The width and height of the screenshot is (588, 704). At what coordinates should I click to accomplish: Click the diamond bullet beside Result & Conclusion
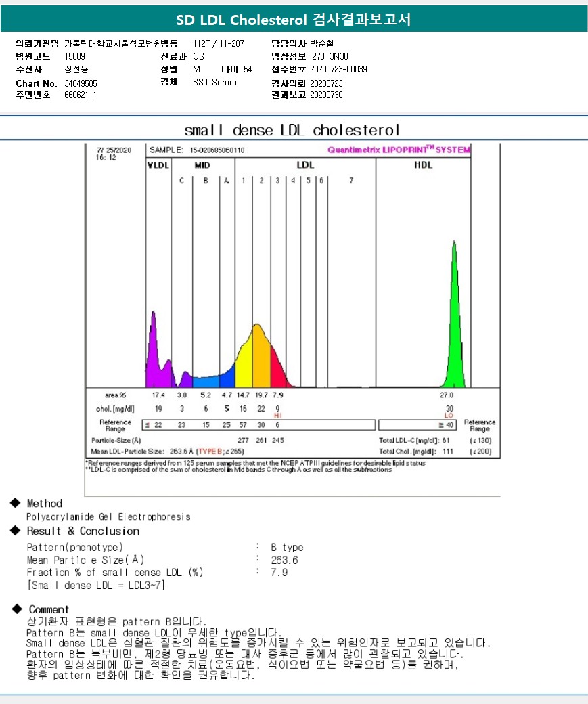pyautogui.click(x=15, y=531)
